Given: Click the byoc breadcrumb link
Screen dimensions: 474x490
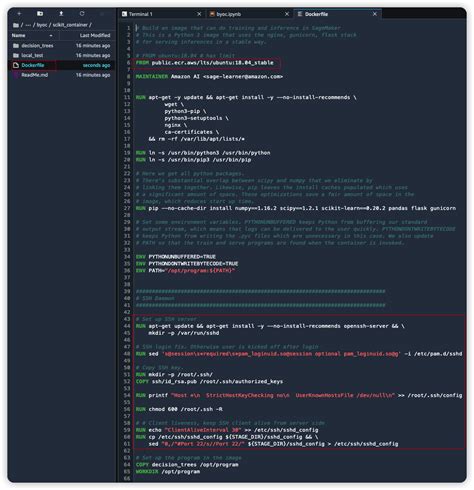Looking at the screenshot, I should [x=42, y=25].
